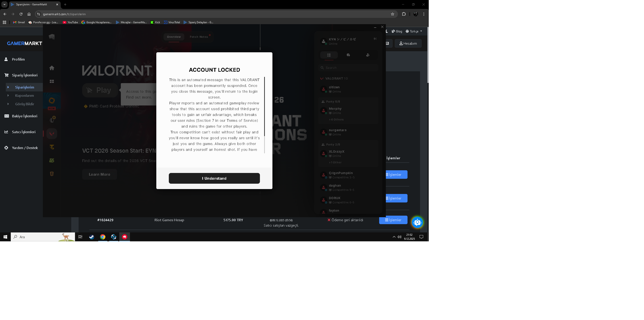
Task: Click the Riot Client taskbar icon
Action: [125, 237]
